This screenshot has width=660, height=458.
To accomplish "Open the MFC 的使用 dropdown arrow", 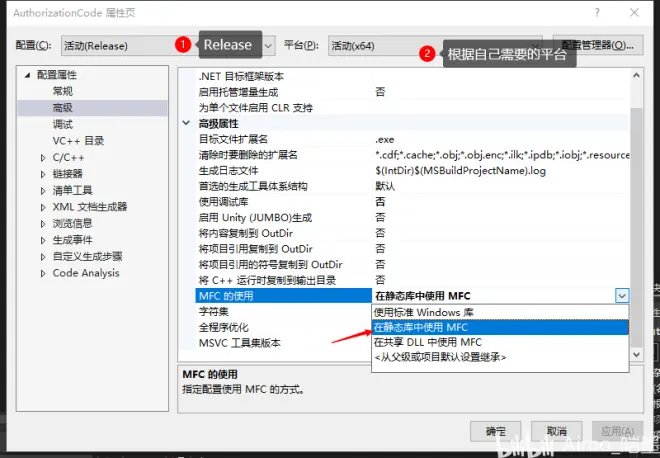I will [622, 296].
